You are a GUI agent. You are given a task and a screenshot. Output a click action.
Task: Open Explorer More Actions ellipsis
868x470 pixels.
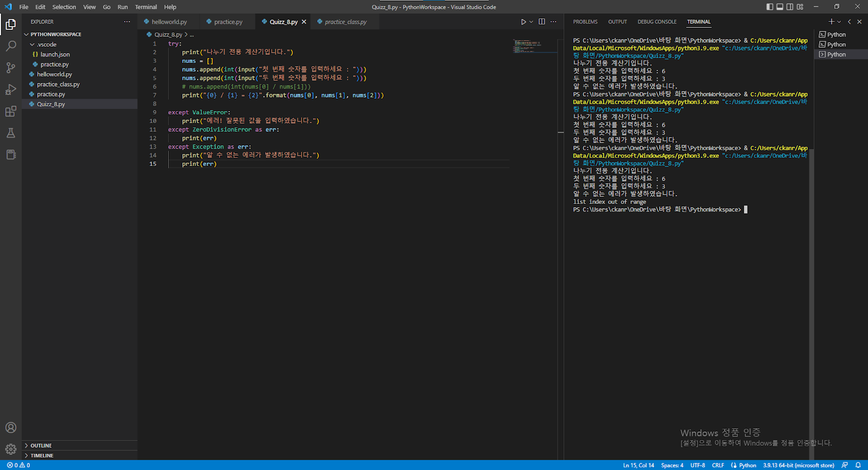tap(127, 22)
